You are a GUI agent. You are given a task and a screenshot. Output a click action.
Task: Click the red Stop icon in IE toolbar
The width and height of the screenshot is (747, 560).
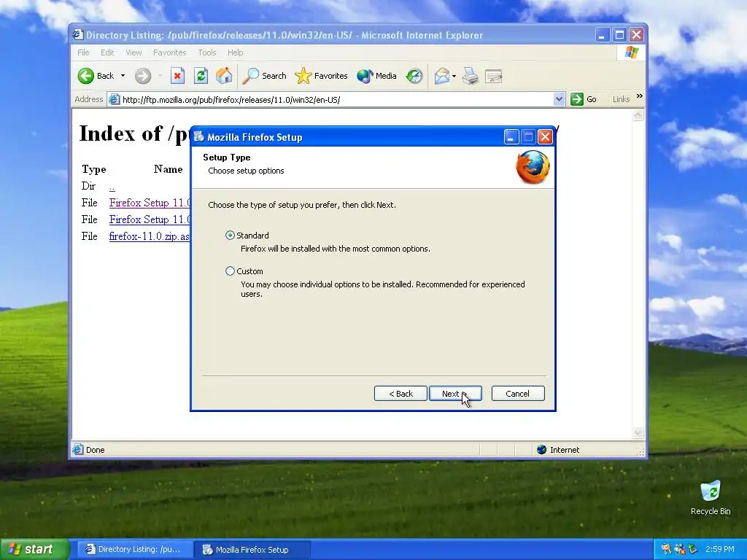point(177,76)
